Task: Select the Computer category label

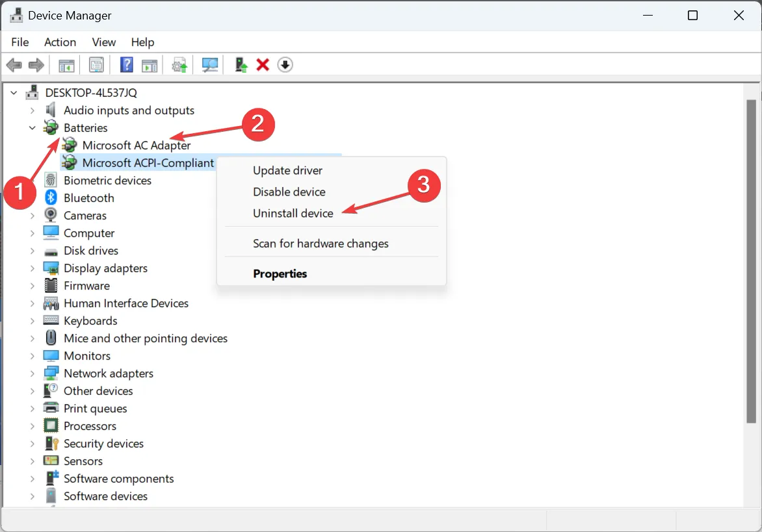Action: [x=89, y=233]
